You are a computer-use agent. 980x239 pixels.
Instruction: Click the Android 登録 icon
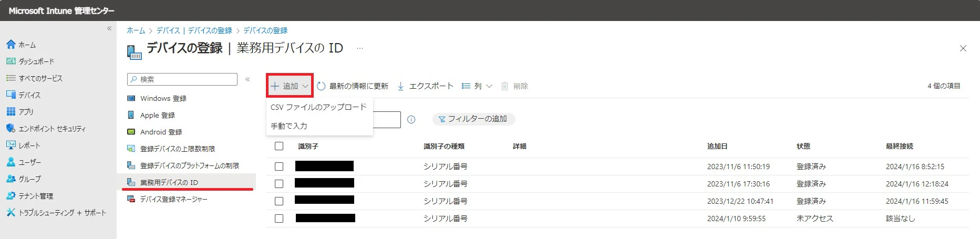click(x=131, y=132)
